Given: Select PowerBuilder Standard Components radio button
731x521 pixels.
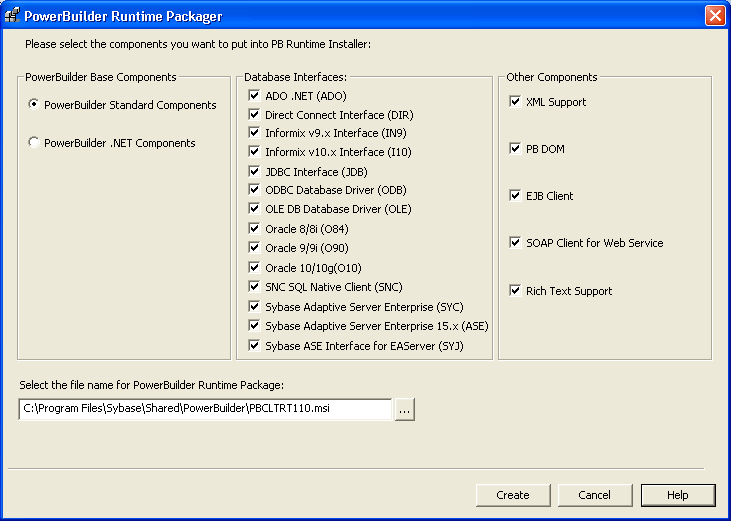Looking at the screenshot, I should pyautogui.click(x=34, y=104).
